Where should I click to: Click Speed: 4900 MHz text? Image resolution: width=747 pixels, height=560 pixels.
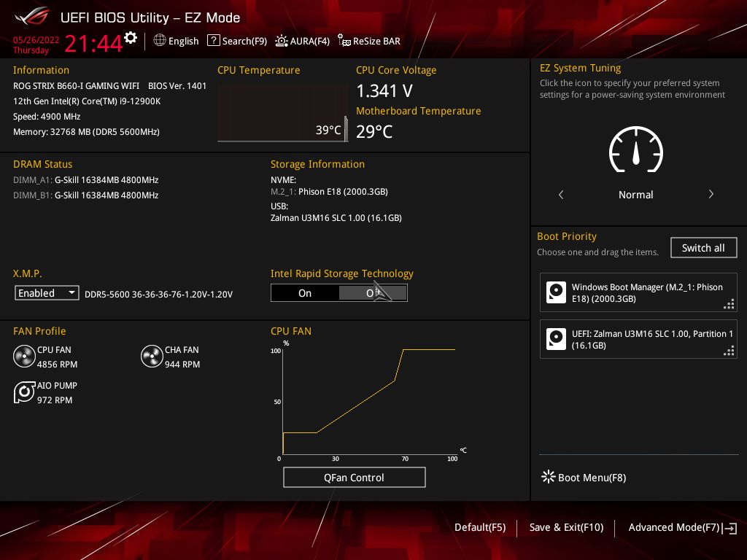[47, 116]
